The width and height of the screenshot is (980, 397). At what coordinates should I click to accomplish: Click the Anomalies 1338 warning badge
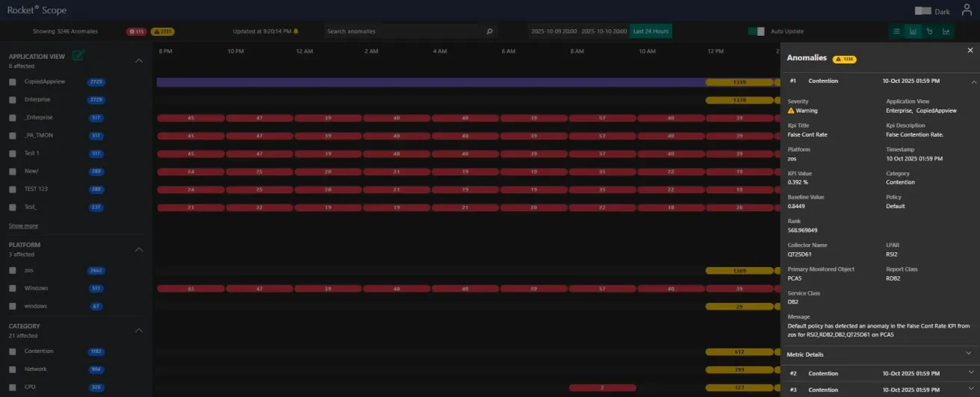(x=845, y=58)
